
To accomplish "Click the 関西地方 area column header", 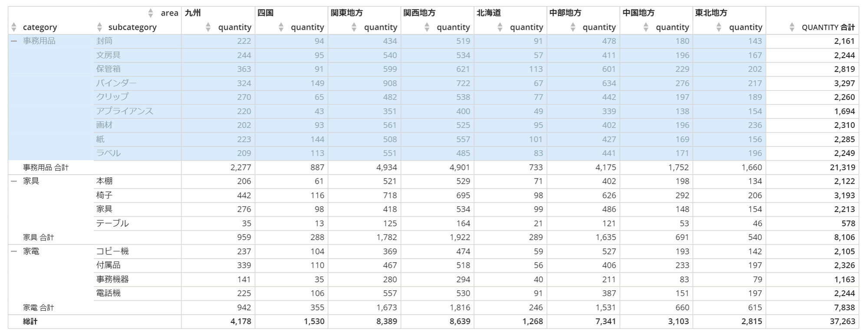I will (x=419, y=13).
